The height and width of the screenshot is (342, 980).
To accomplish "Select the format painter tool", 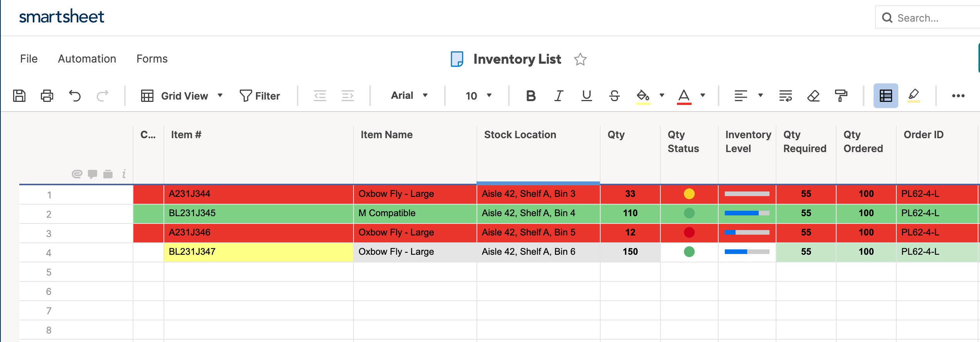I will point(841,96).
